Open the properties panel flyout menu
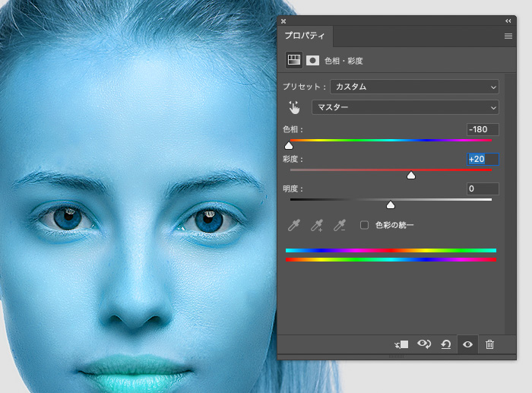Image resolution: width=532 pixels, height=393 pixels. pyautogui.click(x=508, y=36)
